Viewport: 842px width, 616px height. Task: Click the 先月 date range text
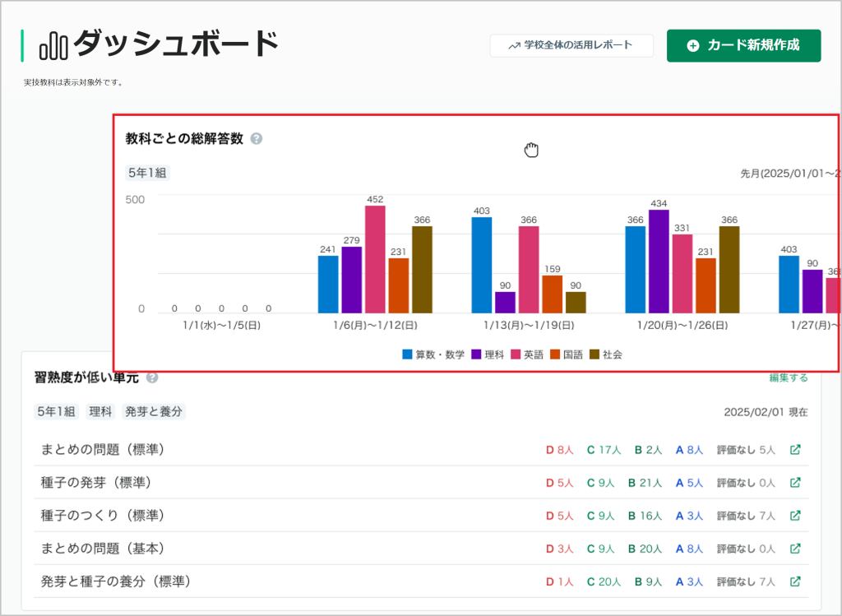(789, 174)
